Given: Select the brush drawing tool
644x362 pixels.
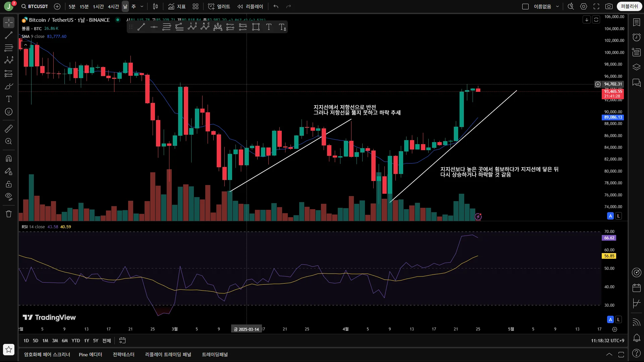Looking at the screenshot, I should [x=9, y=86].
